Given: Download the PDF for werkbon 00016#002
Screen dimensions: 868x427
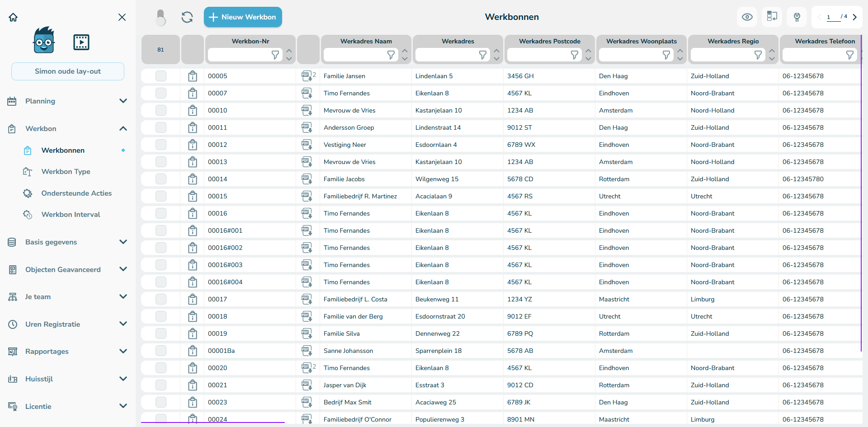Looking at the screenshot, I should point(307,248).
